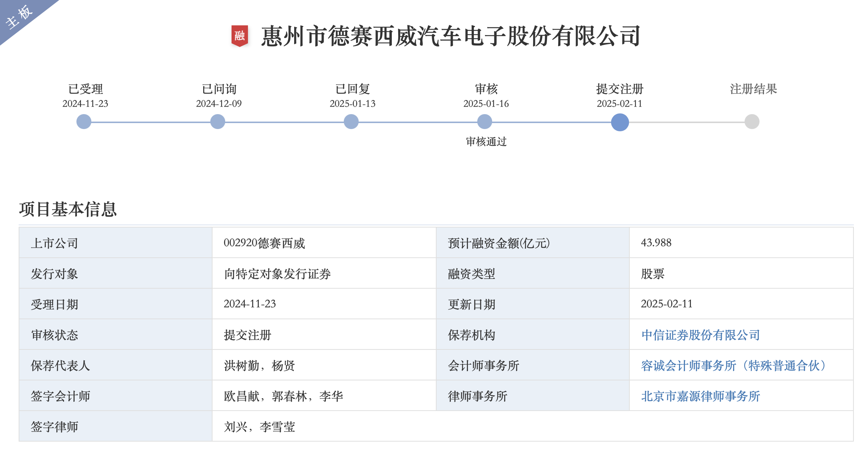Viewport: 868px width, 458px height.
Task: Click the 保荐机构 header cell
Action: tap(533, 335)
